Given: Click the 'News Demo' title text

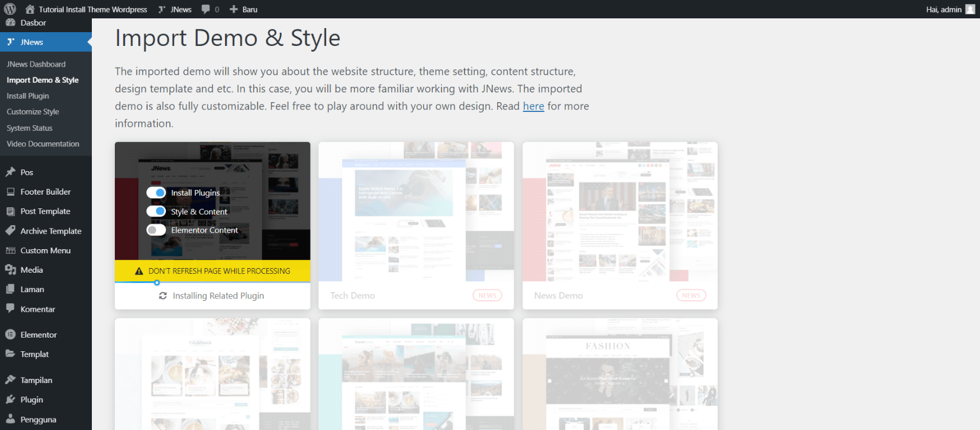Looking at the screenshot, I should pyautogui.click(x=559, y=296).
